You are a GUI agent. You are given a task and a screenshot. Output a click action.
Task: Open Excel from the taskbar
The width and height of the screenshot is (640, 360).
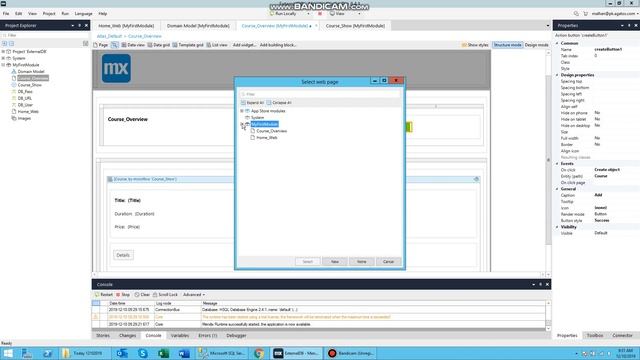tap(164, 353)
